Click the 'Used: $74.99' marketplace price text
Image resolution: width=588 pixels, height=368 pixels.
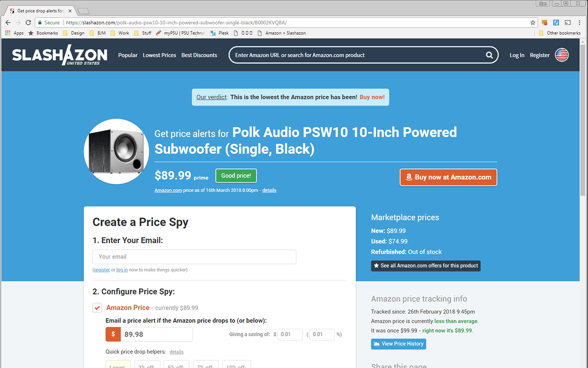tap(389, 241)
